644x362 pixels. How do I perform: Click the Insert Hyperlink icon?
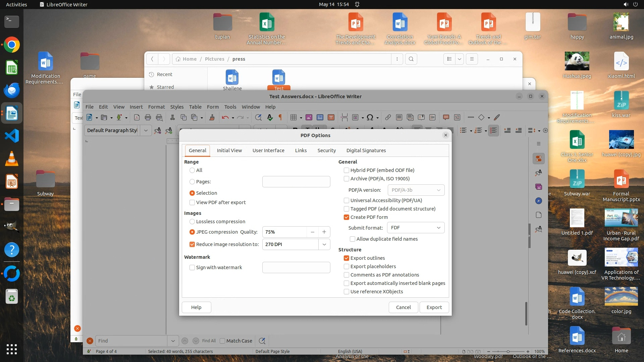tap(388, 117)
